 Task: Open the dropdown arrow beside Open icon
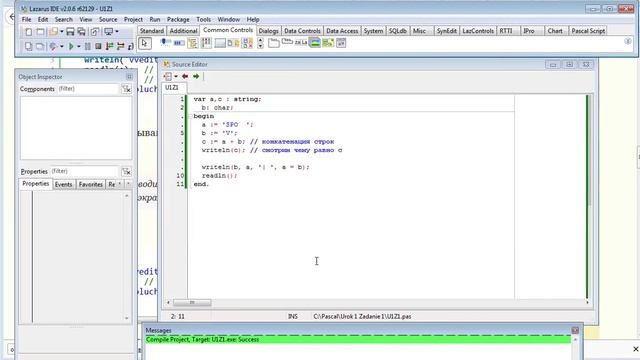(x=62, y=31)
